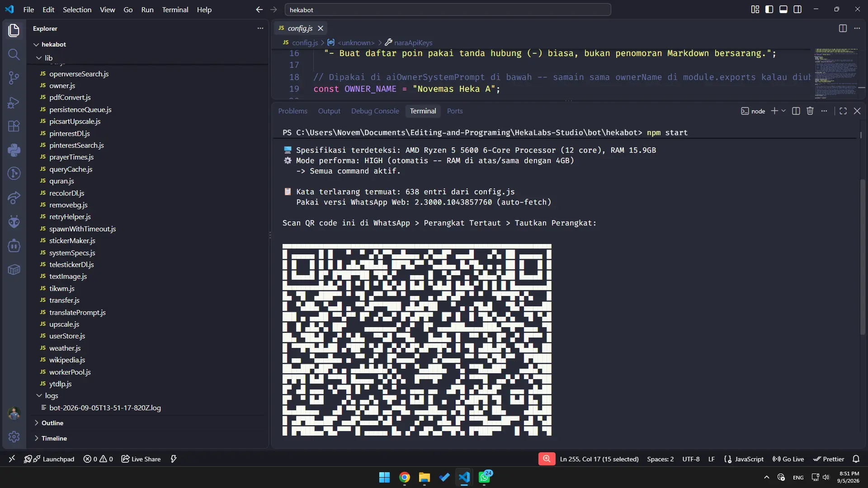Collapse the hekabot root folder
Image resolution: width=868 pixels, height=488 pixels.
[36, 44]
